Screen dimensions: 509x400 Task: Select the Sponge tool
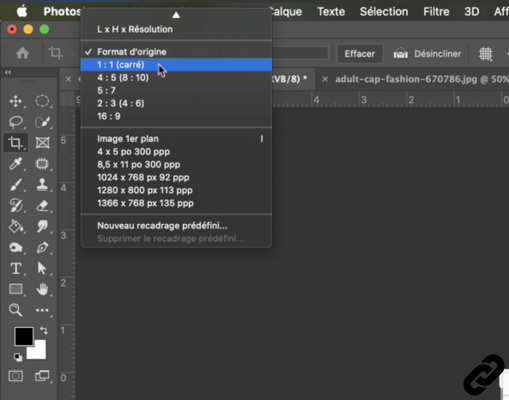point(16,247)
